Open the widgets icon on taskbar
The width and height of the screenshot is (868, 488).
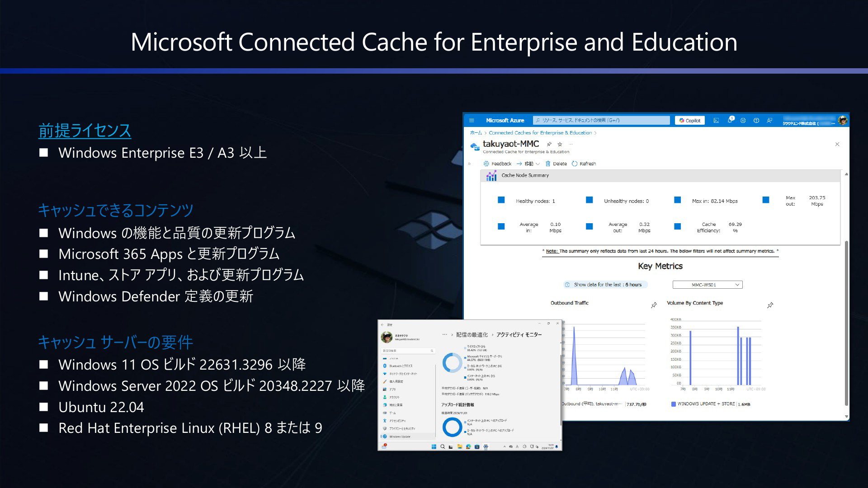tap(384, 446)
